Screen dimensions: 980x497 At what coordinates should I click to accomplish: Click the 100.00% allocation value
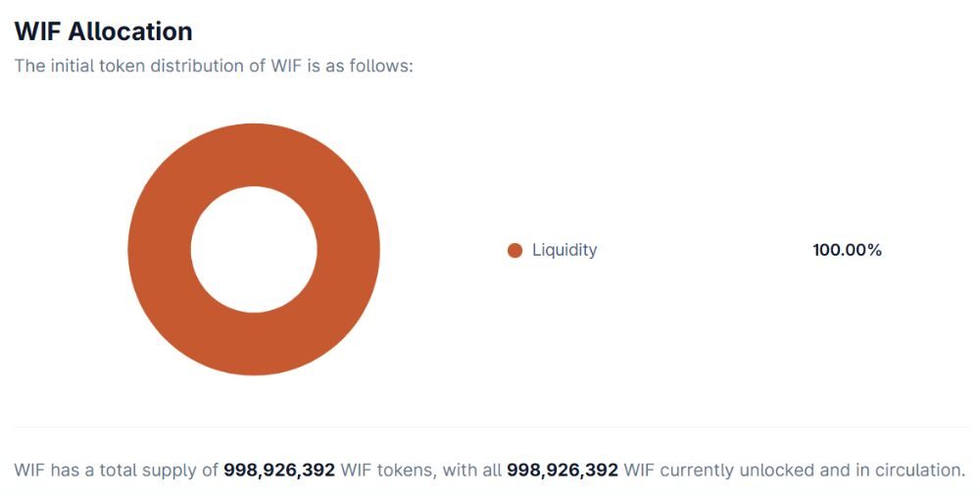847,250
